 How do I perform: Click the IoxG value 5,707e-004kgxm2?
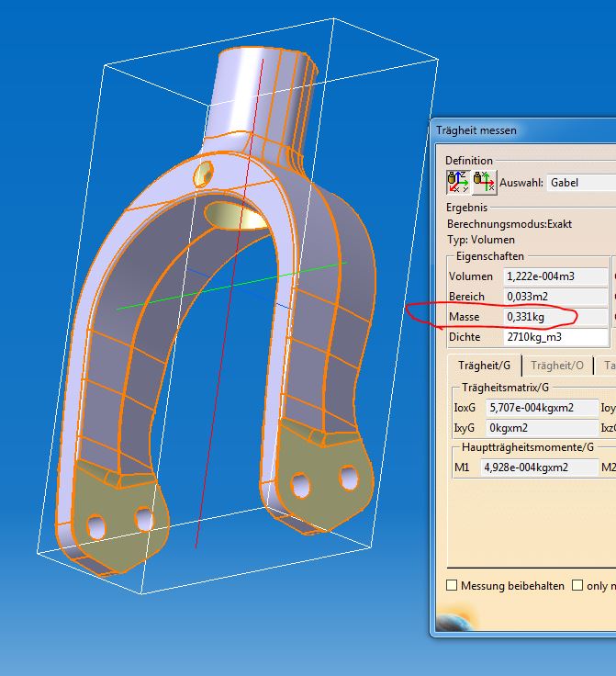(x=542, y=408)
